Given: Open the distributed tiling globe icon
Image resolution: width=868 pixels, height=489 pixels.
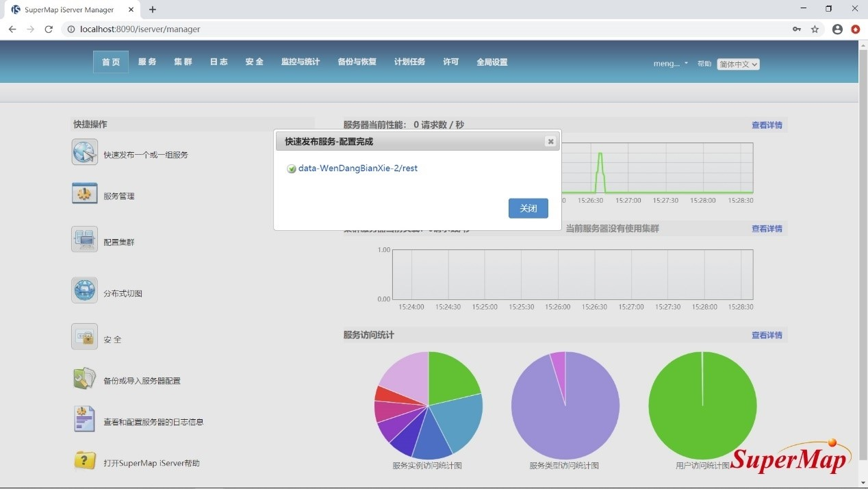Looking at the screenshot, I should tap(85, 290).
